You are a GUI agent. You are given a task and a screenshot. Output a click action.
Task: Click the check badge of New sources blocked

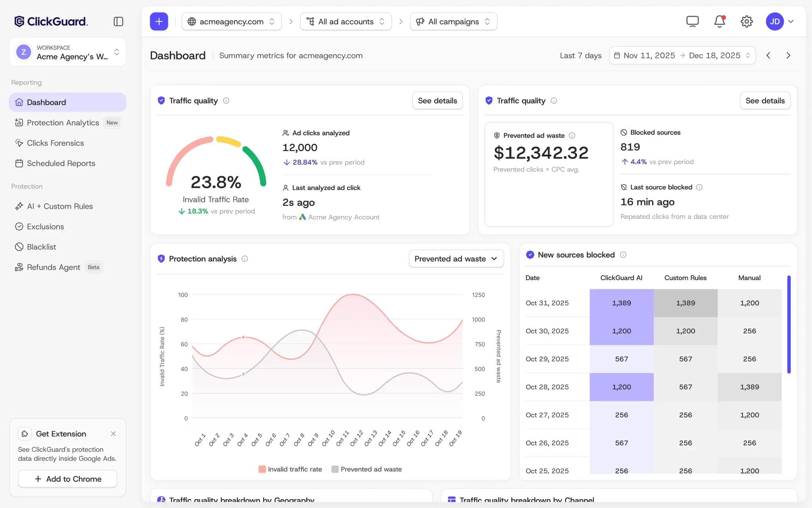530,255
